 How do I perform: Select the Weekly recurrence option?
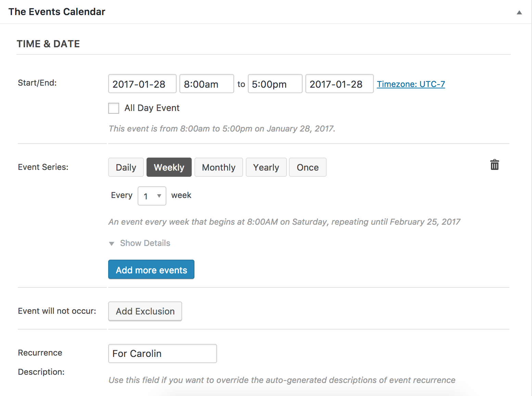pos(169,167)
